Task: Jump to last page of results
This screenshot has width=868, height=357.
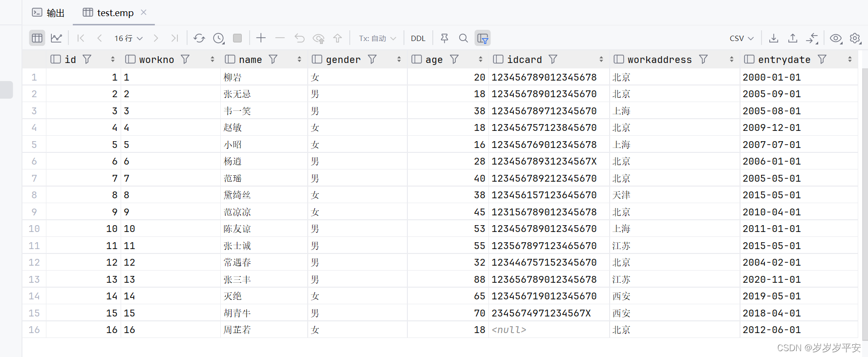Action: pos(174,38)
